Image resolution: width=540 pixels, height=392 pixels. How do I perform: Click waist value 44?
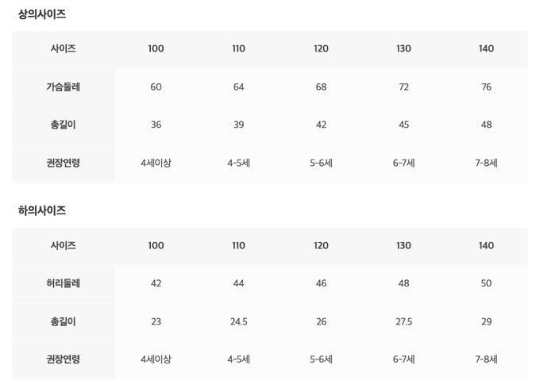click(x=238, y=283)
